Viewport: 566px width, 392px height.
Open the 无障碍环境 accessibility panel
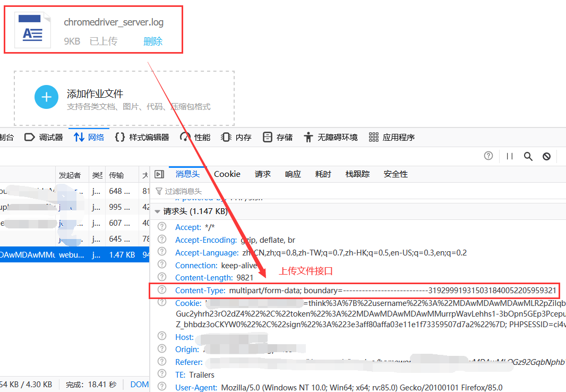pos(330,137)
